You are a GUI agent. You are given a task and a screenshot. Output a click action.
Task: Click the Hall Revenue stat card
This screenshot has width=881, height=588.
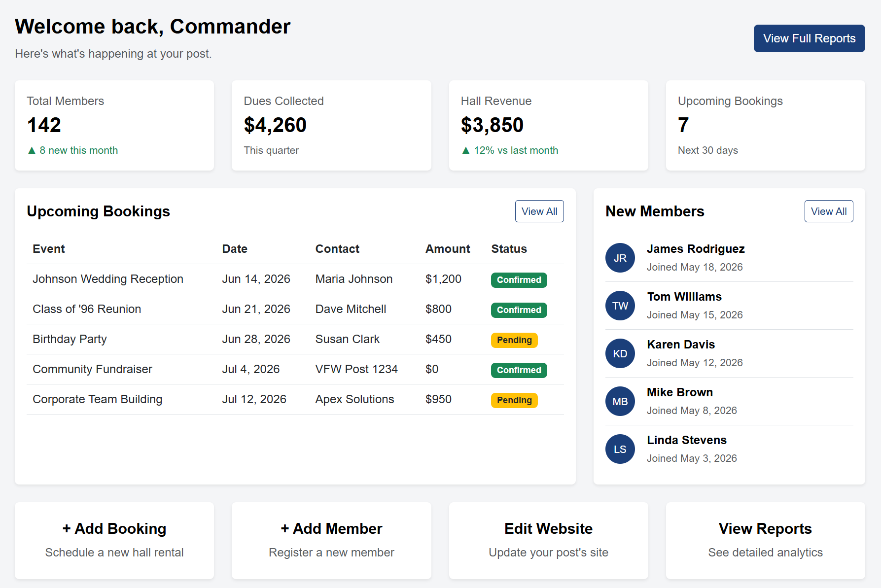[549, 126]
